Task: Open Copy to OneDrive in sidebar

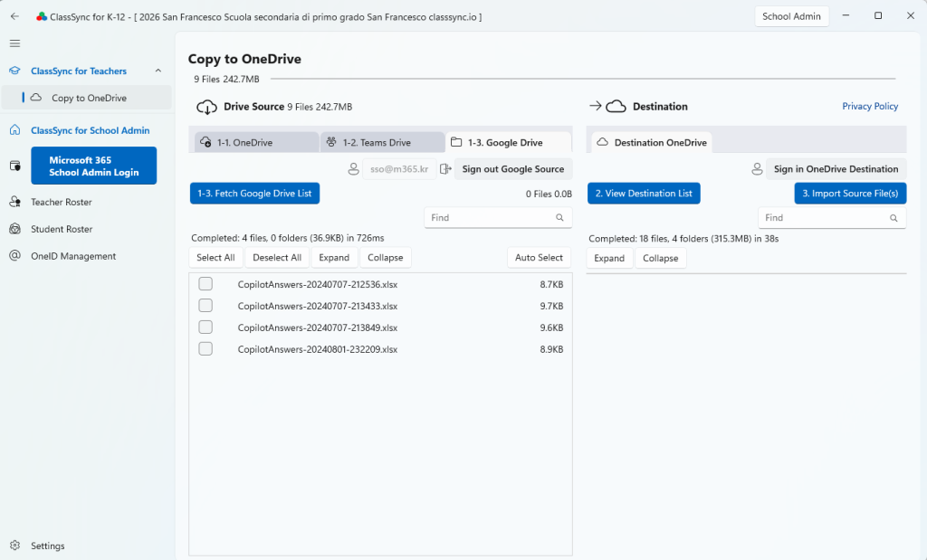Action: pos(86,98)
